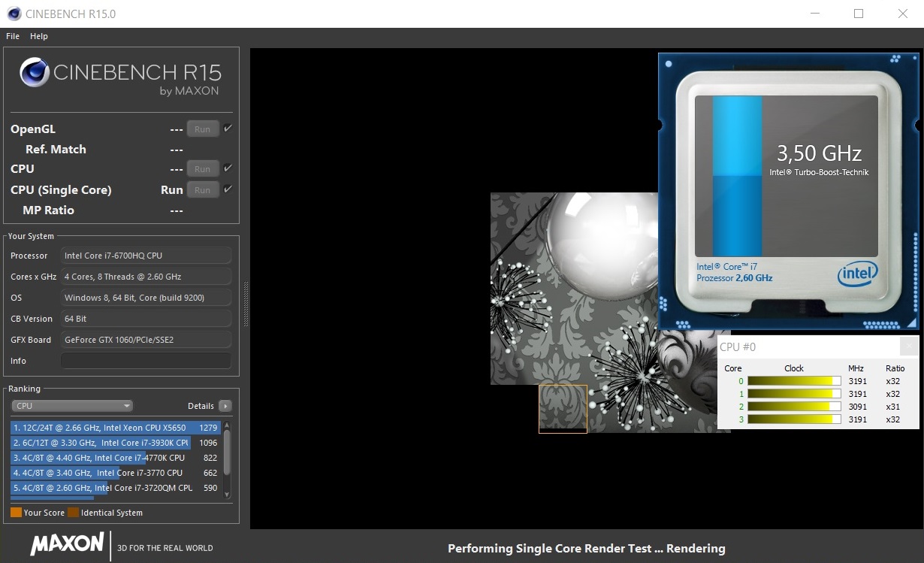Click the rendering status message text

(x=587, y=548)
